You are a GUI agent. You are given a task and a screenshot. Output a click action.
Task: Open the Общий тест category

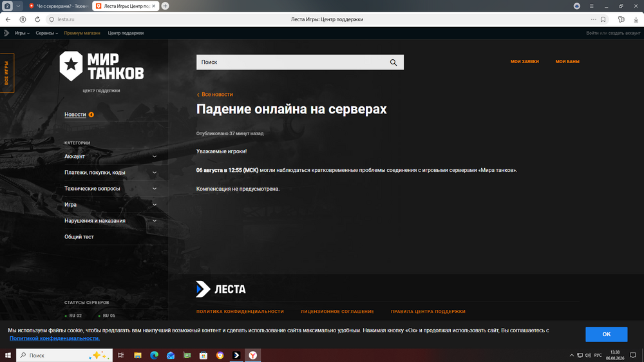point(79,236)
